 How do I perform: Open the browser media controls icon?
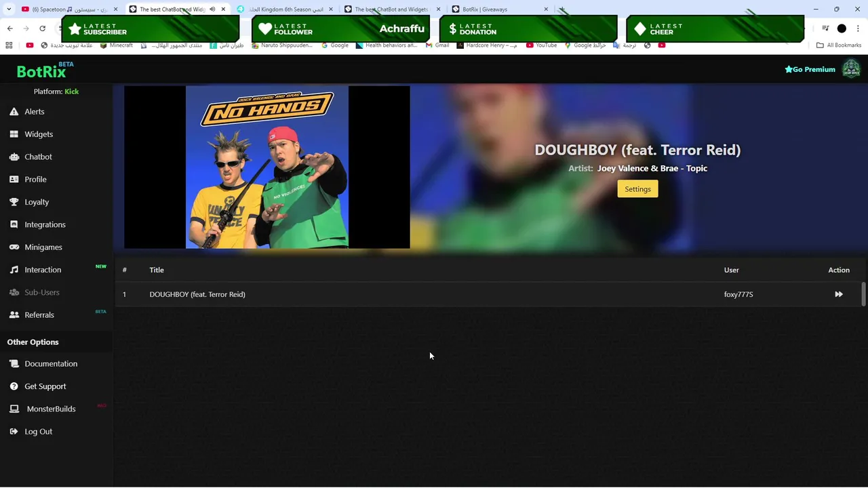825,28
